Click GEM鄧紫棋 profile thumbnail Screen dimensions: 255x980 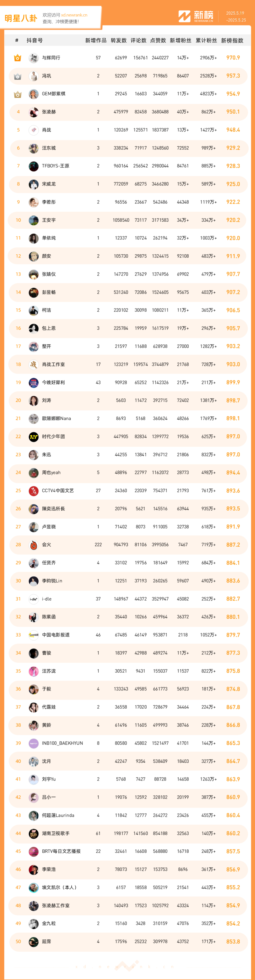click(34, 94)
